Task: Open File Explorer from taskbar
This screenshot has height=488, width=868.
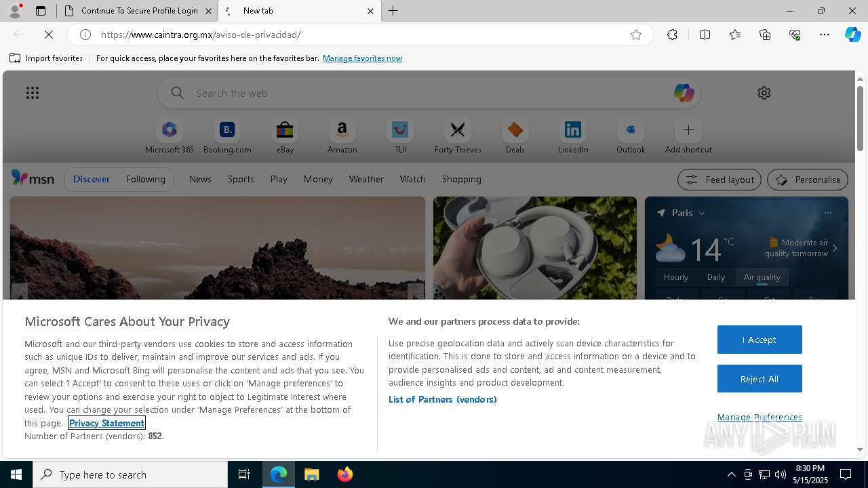Action: pos(312,474)
